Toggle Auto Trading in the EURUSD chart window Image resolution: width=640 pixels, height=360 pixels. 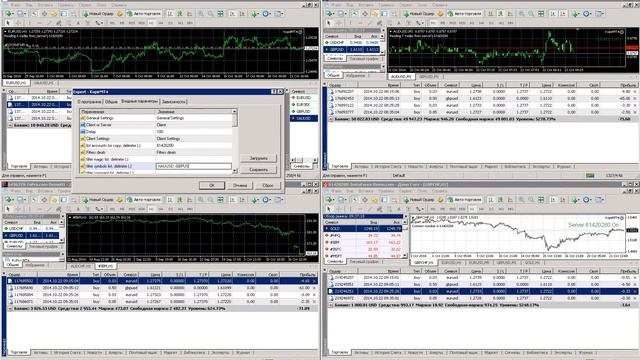pyautogui.click(x=144, y=13)
